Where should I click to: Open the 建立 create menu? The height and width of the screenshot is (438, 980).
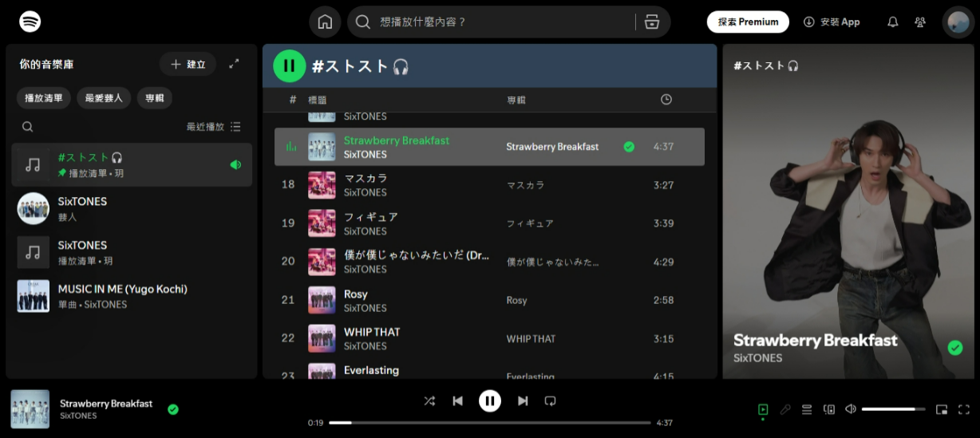[188, 64]
